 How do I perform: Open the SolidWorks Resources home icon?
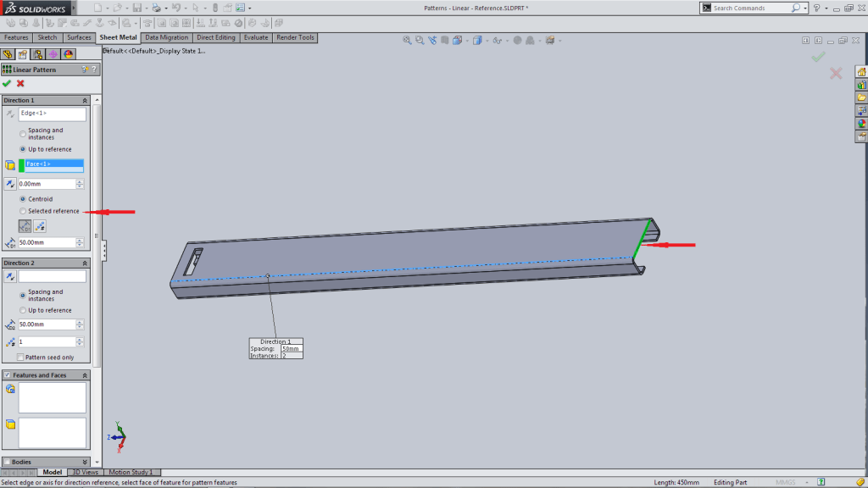point(861,72)
